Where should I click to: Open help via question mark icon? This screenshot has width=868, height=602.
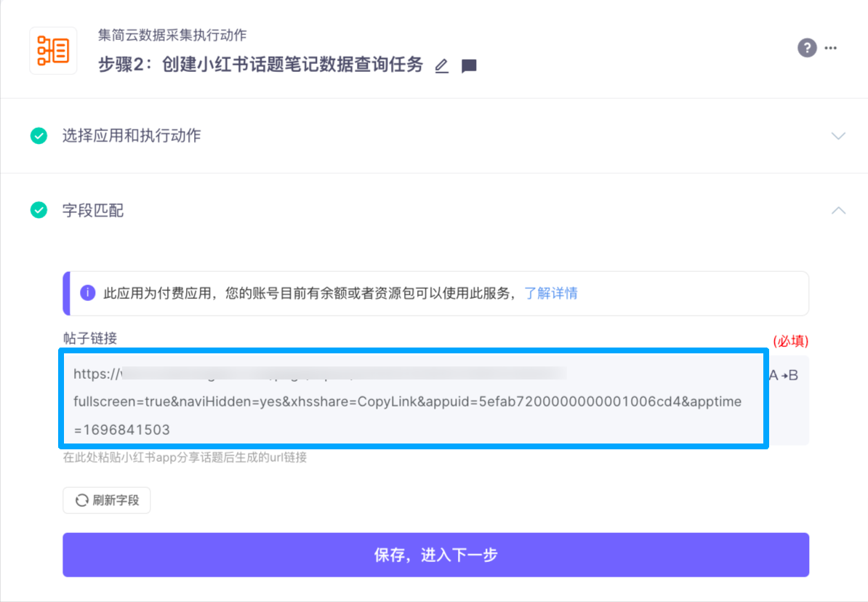click(807, 48)
